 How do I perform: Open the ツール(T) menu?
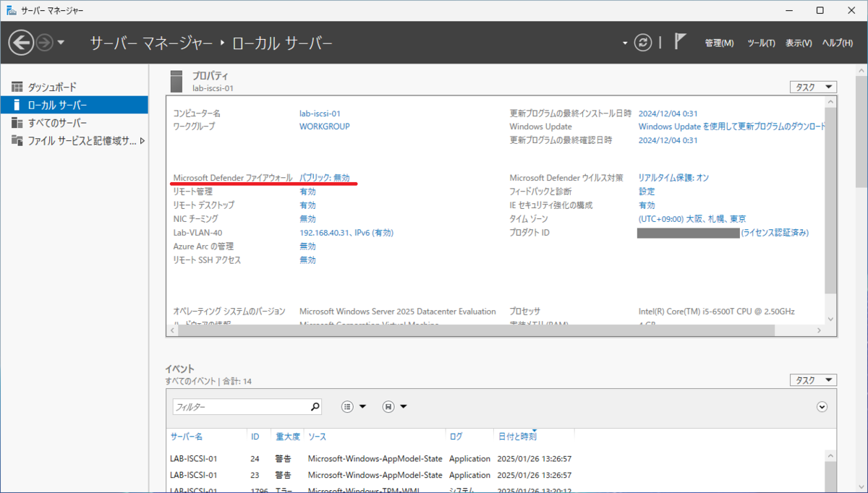761,43
